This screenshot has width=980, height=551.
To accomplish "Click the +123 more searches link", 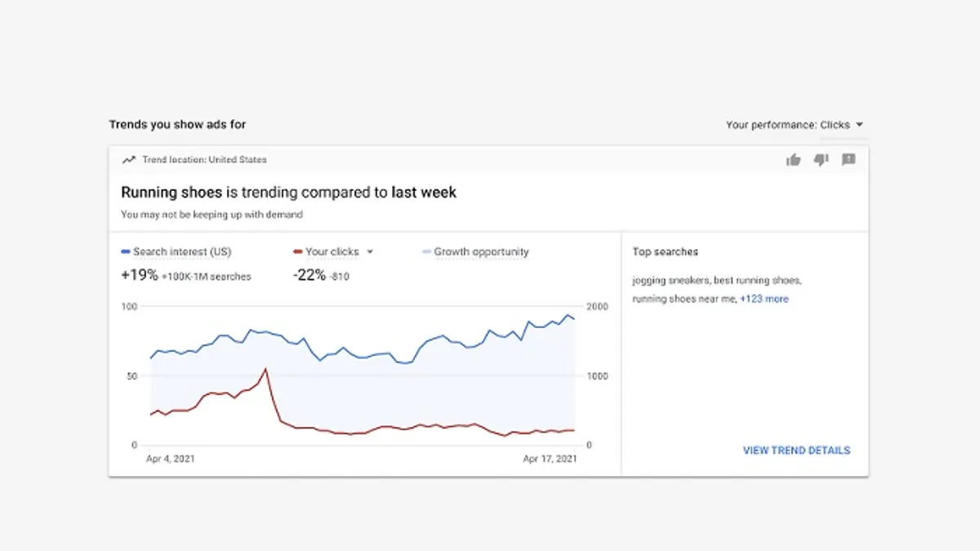I will click(x=764, y=299).
